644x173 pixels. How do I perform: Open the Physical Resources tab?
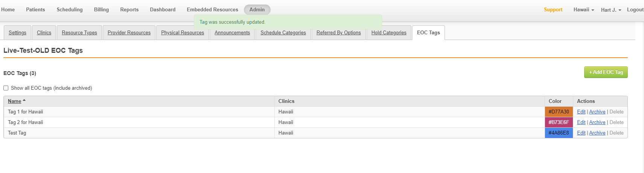pyautogui.click(x=183, y=33)
